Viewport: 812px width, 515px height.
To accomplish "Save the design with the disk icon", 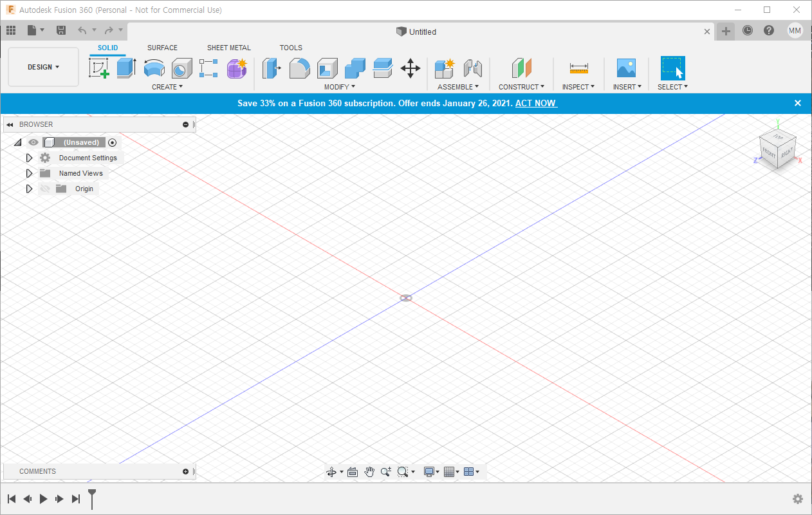I will coord(61,30).
